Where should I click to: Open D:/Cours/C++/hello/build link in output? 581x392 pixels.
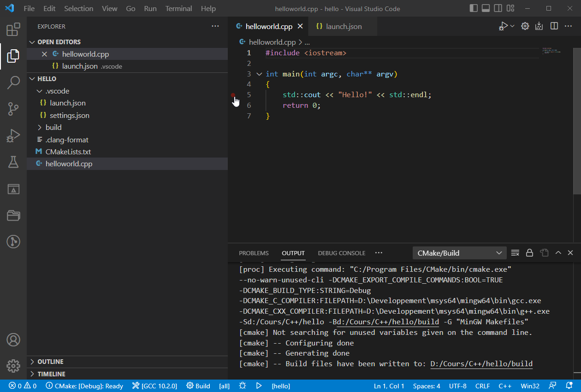(x=481, y=364)
